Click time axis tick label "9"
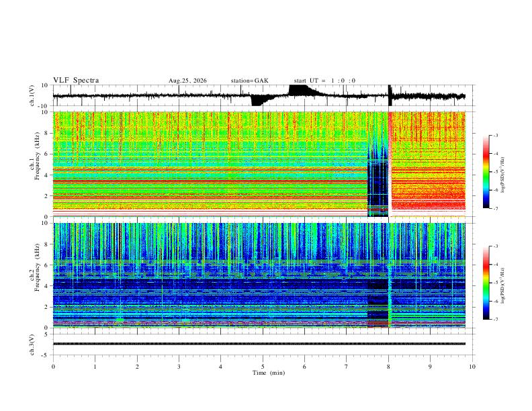Image resolution: width=532 pixels, height=411 pixels. 430,367
